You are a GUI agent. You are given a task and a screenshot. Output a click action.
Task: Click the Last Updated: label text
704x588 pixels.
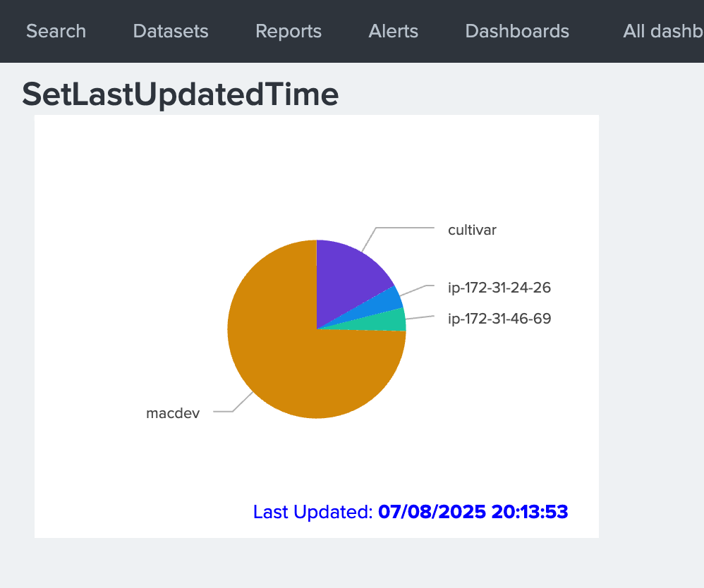tap(312, 512)
